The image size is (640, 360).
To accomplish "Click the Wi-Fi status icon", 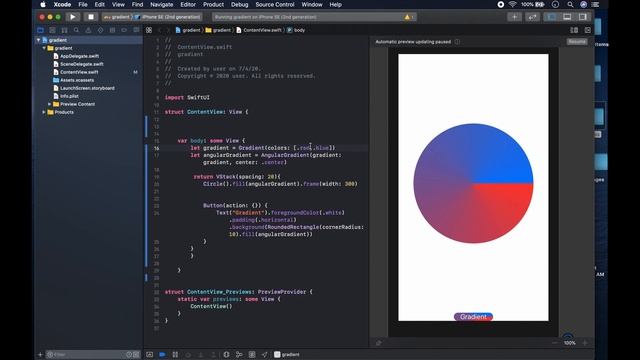I will (x=513, y=4).
